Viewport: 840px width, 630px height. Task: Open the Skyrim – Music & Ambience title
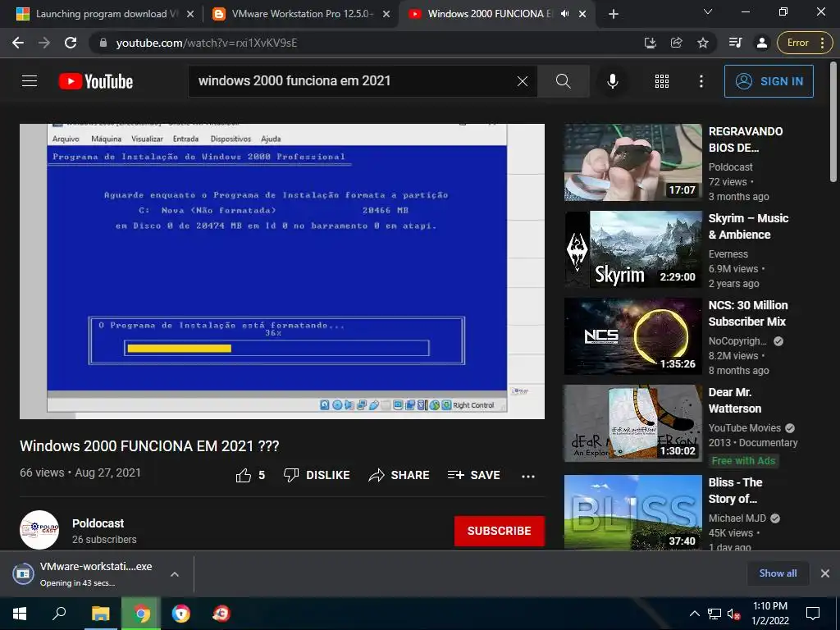point(748,226)
